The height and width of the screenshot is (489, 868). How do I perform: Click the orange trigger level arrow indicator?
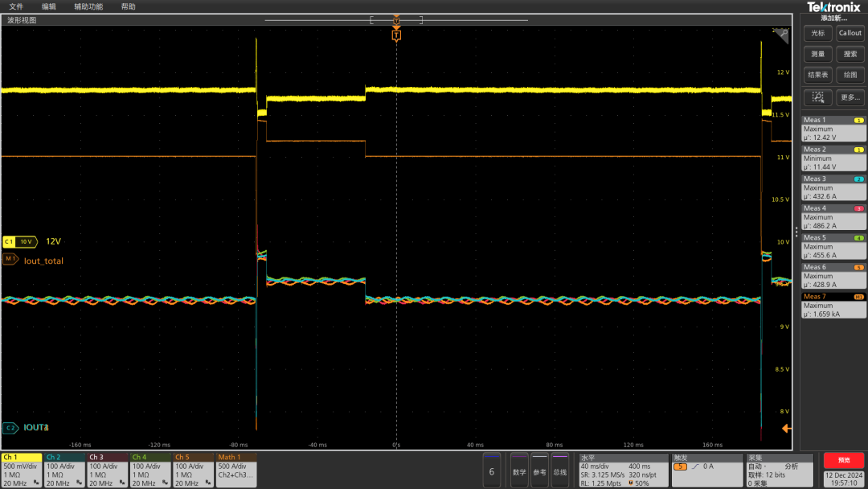click(786, 428)
